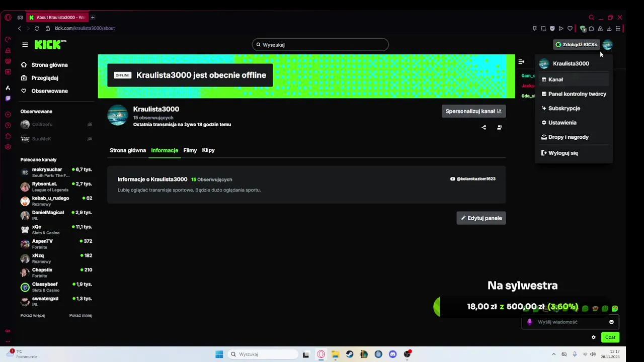This screenshot has height=362, width=644.
Task: Open followed channel OziSzefu
Action: (x=56, y=124)
